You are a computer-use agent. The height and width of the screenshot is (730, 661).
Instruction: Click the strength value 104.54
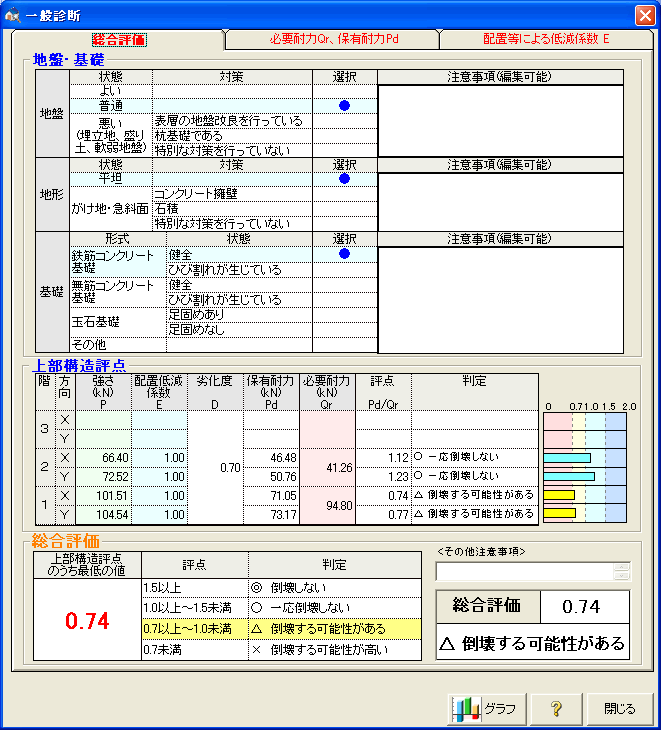pos(112,514)
